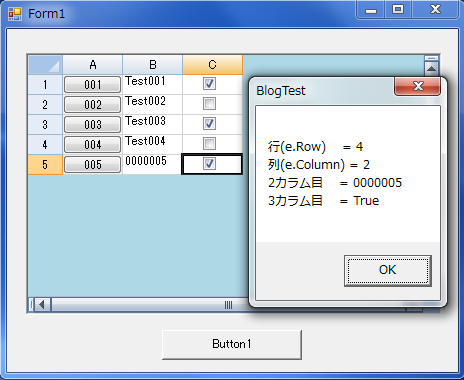Select the Test002 cell
The height and width of the screenshot is (380, 464).
click(153, 105)
